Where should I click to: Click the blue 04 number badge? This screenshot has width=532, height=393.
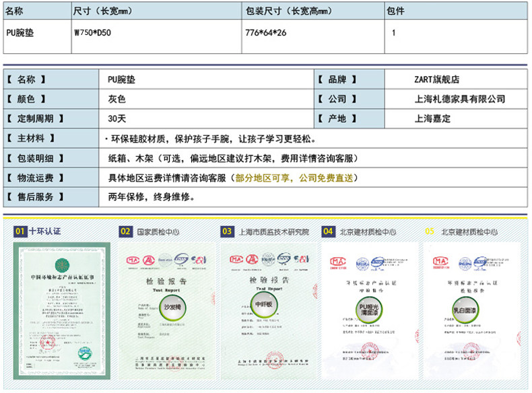tap(328, 231)
